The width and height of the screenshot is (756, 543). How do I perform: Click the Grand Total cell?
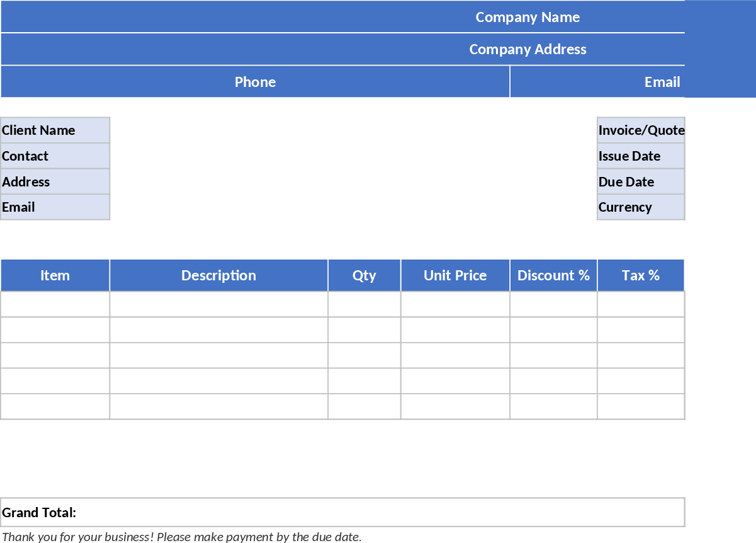tap(342, 512)
